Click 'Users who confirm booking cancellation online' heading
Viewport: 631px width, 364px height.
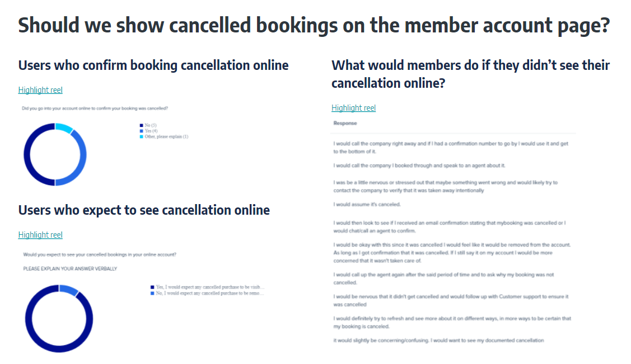point(153,65)
